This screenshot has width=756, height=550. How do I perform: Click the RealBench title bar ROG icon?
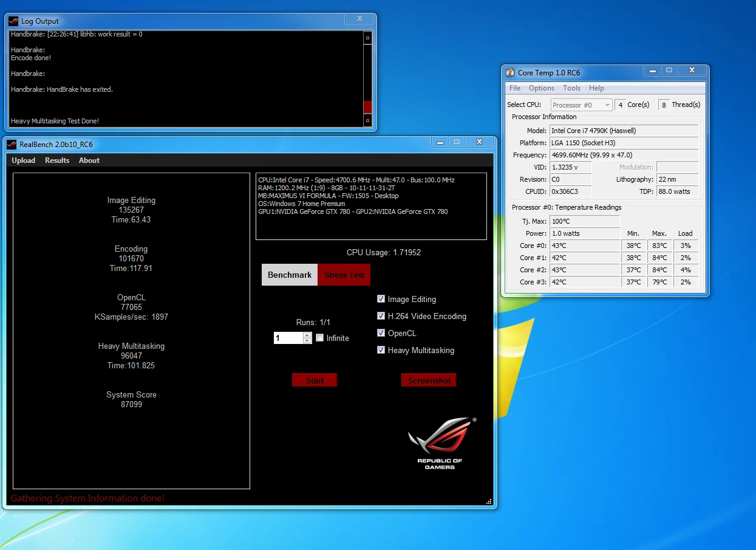(12, 144)
